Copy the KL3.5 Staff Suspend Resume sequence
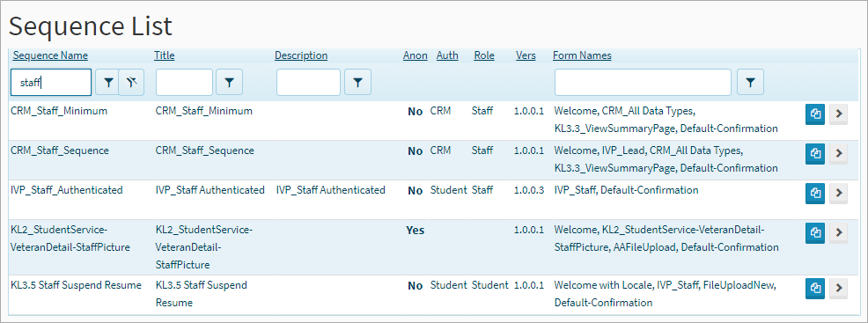Screen dimensions: 868x323 [x=815, y=288]
